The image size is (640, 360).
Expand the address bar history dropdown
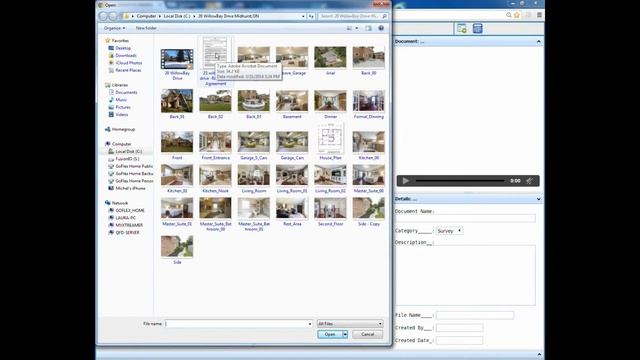[x=303, y=16]
